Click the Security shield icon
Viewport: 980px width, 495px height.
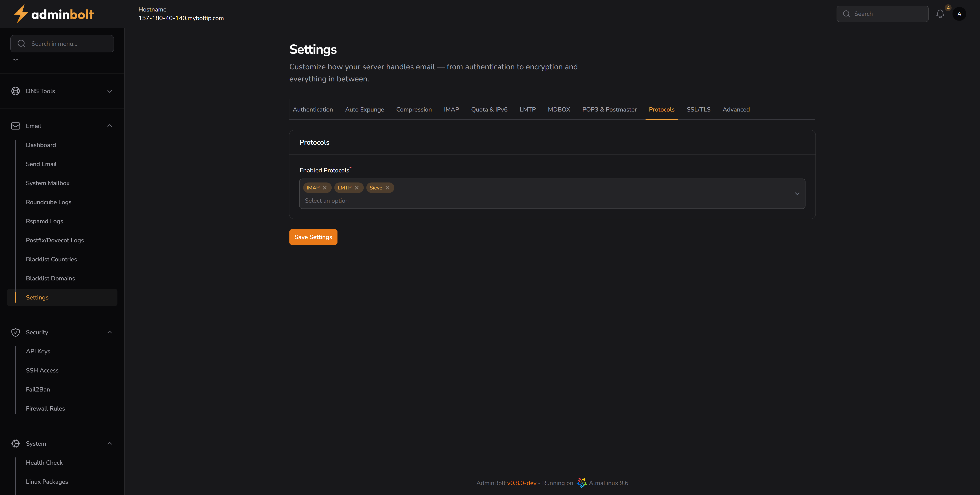pyautogui.click(x=16, y=332)
